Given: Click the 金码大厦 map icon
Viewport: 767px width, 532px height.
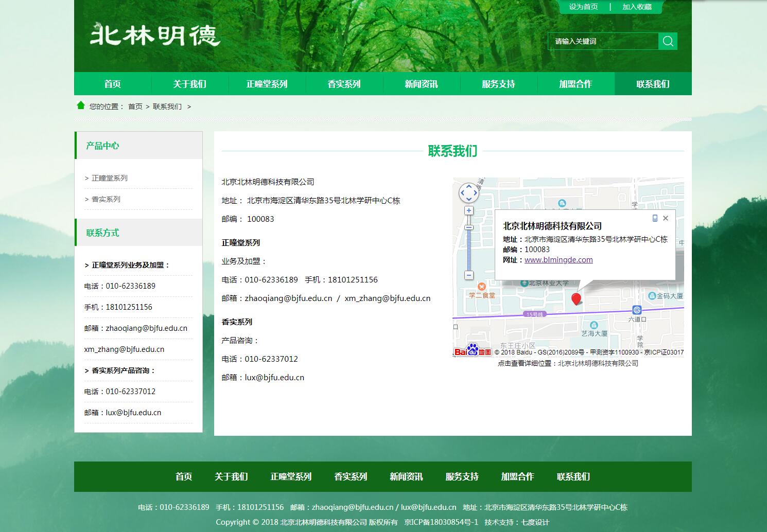Looking at the screenshot, I should click(x=652, y=296).
